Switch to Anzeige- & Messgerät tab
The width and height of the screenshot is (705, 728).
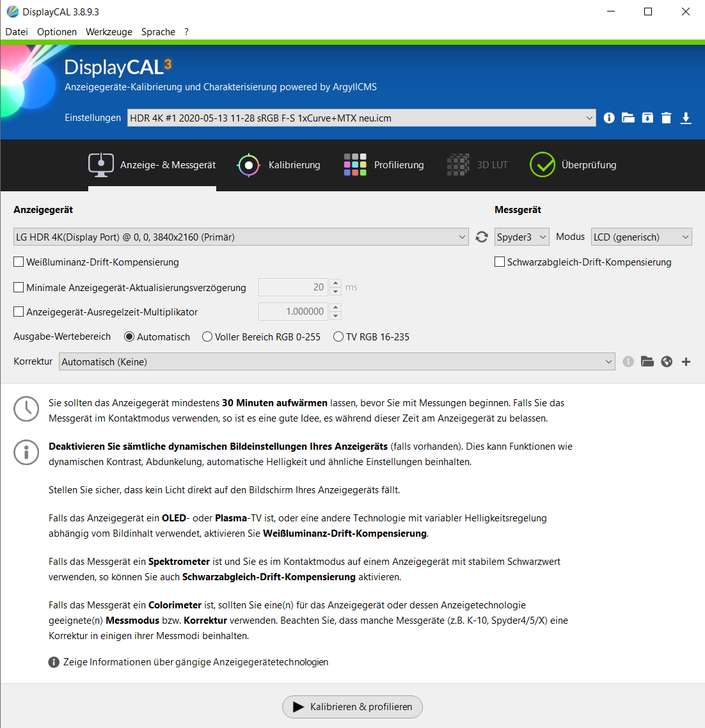point(152,165)
